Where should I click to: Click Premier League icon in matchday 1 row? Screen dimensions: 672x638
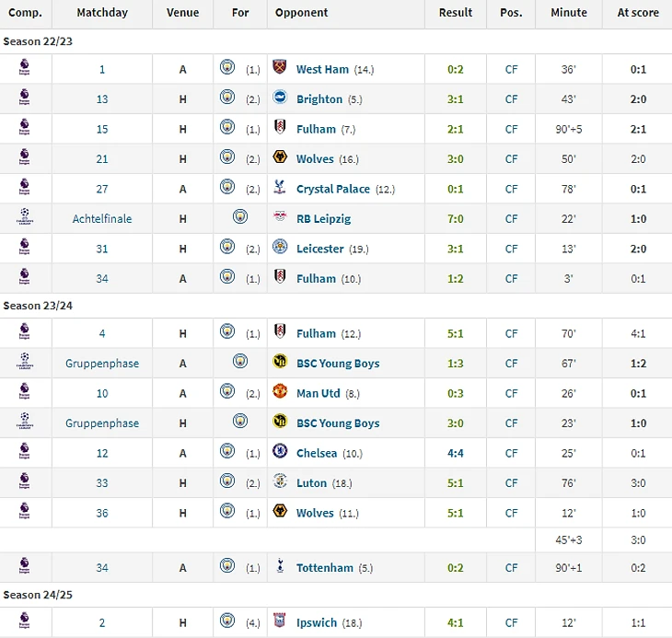tap(25, 67)
